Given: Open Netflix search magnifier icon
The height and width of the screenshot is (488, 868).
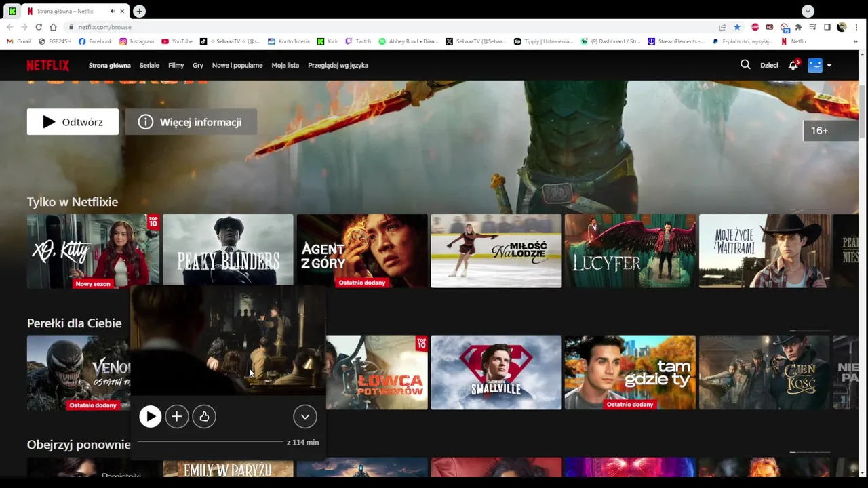Looking at the screenshot, I should click(x=745, y=65).
